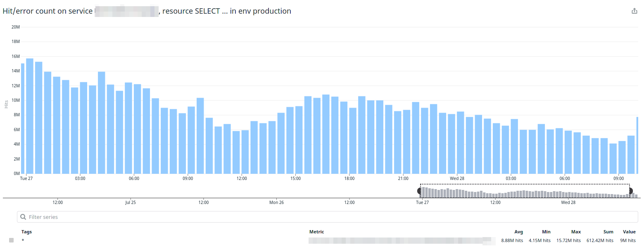This screenshot has width=644, height=252.
Task: Click the export share icon at top right
Action: [634, 11]
